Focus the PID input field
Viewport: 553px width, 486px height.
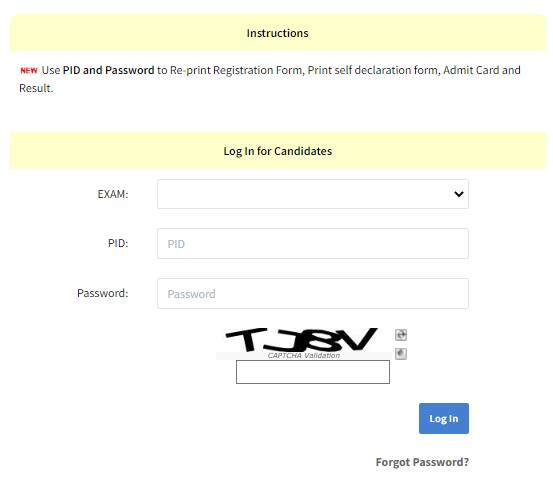tap(313, 244)
